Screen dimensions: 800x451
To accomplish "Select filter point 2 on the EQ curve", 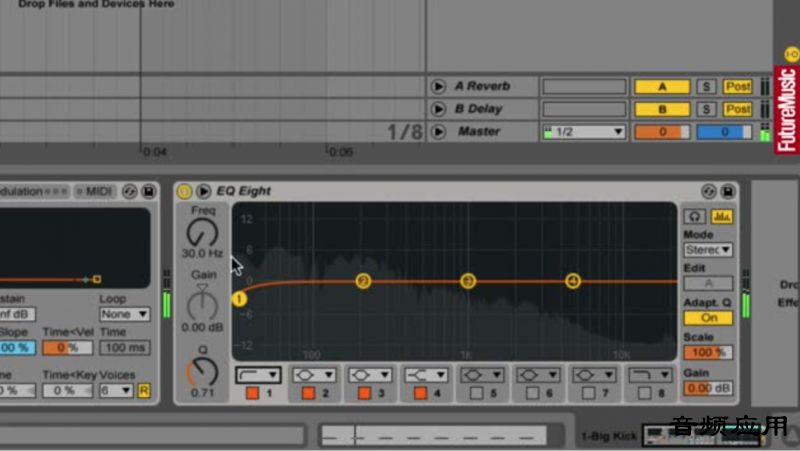I will pyautogui.click(x=363, y=281).
